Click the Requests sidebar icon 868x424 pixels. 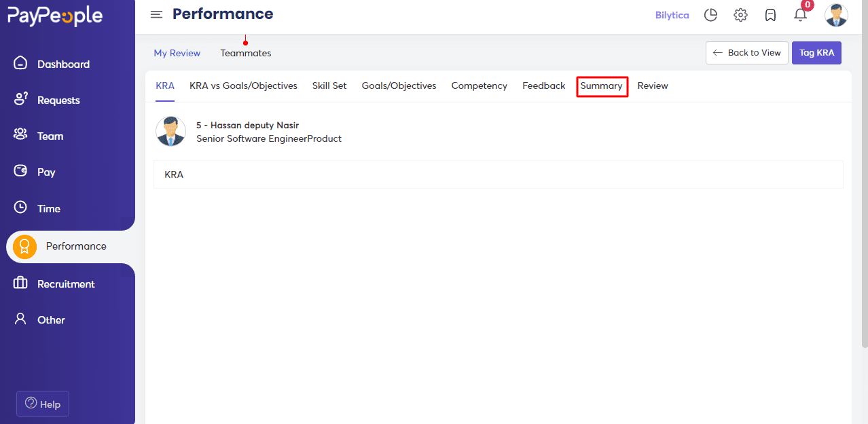point(21,99)
